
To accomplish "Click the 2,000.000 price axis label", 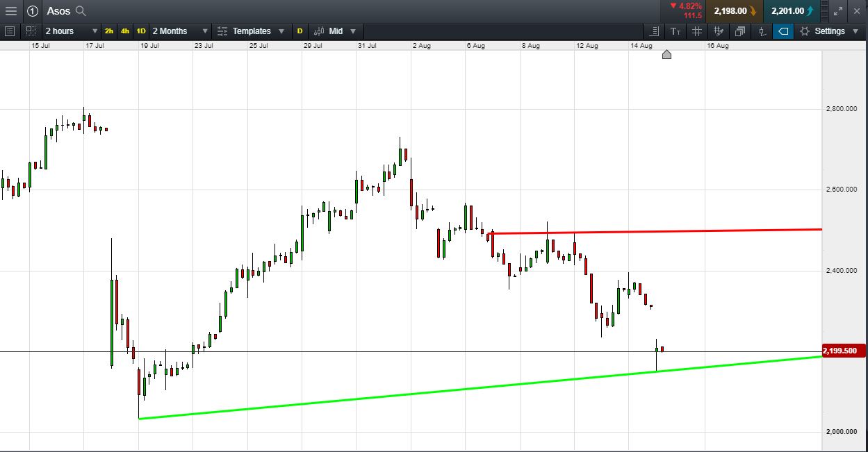I will [841, 431].
